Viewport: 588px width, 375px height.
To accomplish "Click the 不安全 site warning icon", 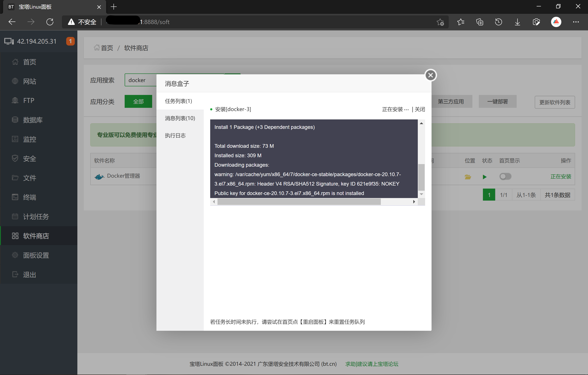I will click(x=71, y=22).
